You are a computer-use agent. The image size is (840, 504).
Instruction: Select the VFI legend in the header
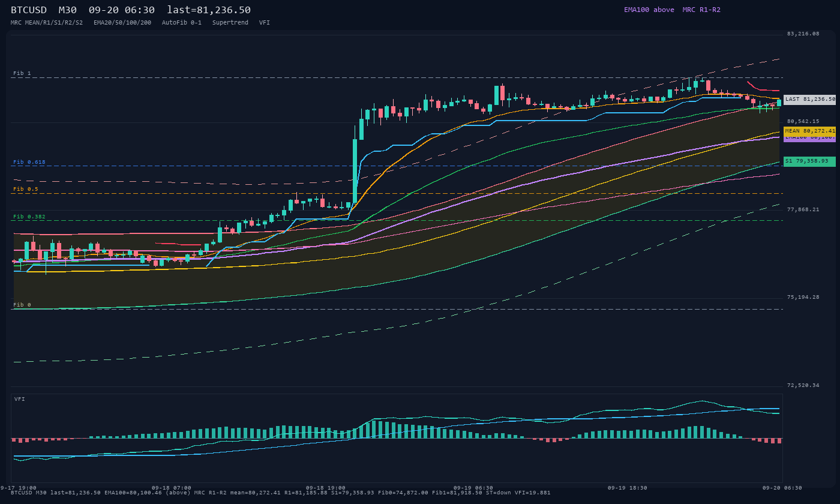click(x=265, y=22)
